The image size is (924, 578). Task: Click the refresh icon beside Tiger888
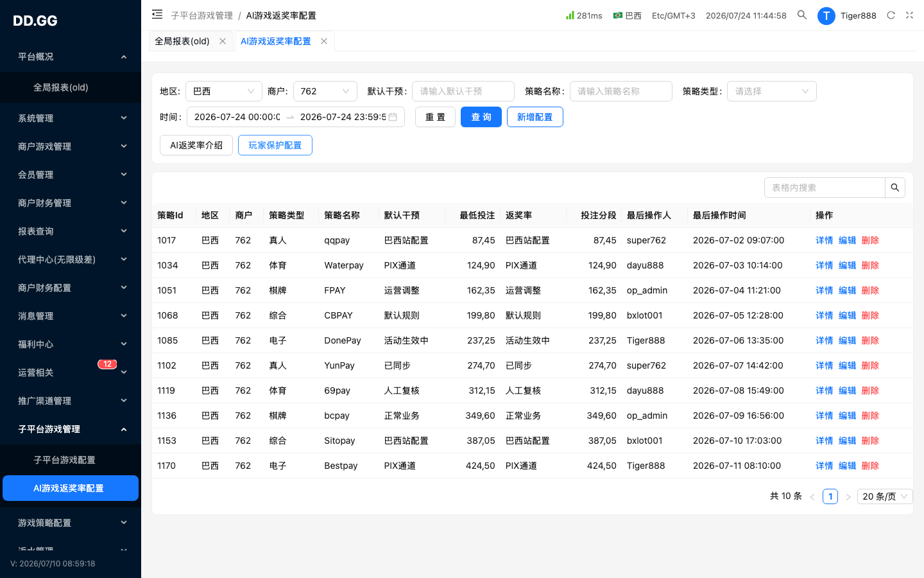point(891,15)
